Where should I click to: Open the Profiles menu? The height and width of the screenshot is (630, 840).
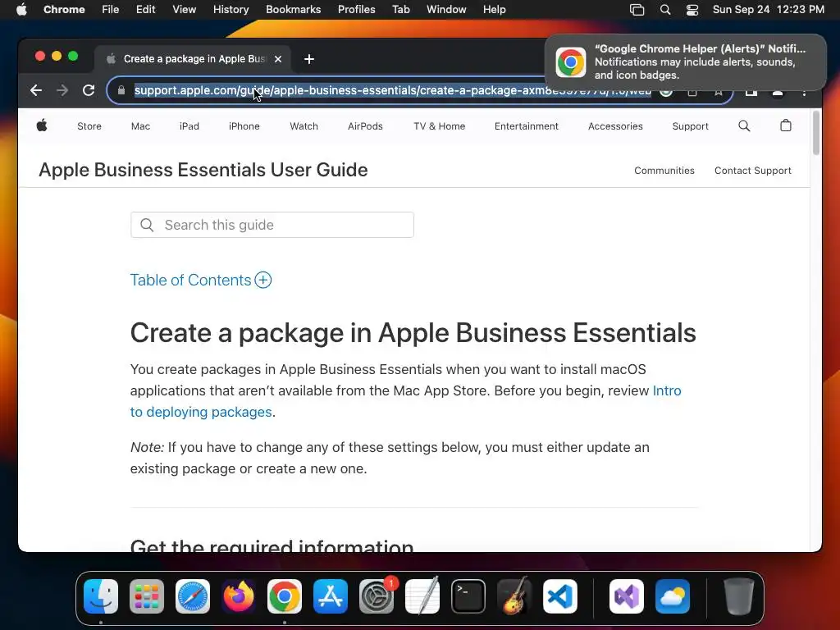pyautogui.click(x=356, y=10)
